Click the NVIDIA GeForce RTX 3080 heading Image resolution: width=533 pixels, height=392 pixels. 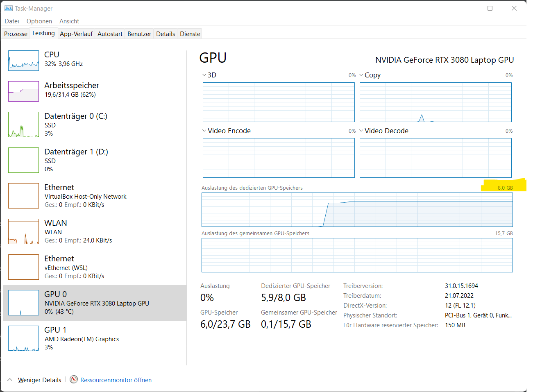coord(445,60)
